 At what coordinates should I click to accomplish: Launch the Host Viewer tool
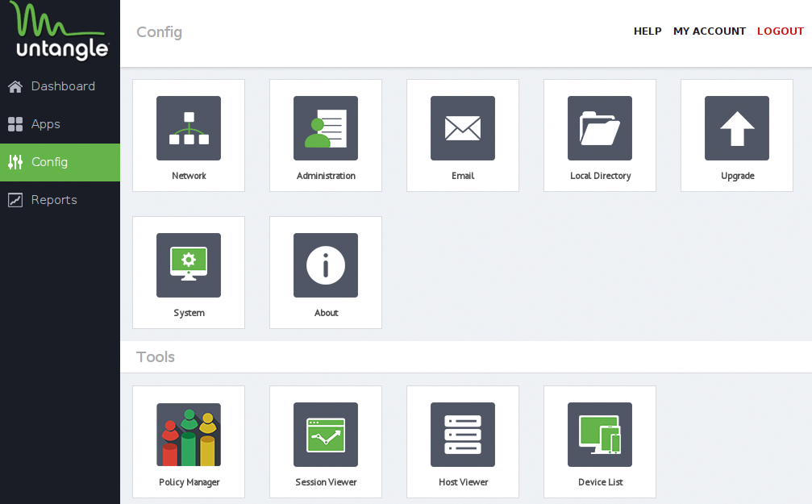click(463, 442)
